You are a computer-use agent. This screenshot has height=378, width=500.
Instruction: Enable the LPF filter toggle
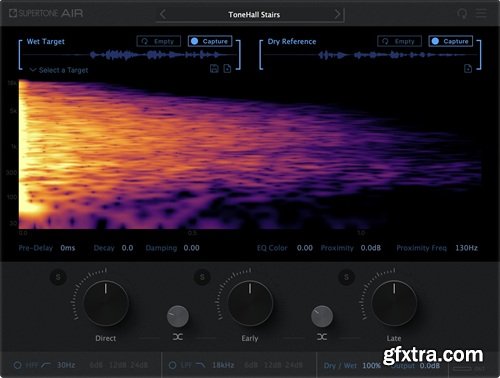coord(172,365)
